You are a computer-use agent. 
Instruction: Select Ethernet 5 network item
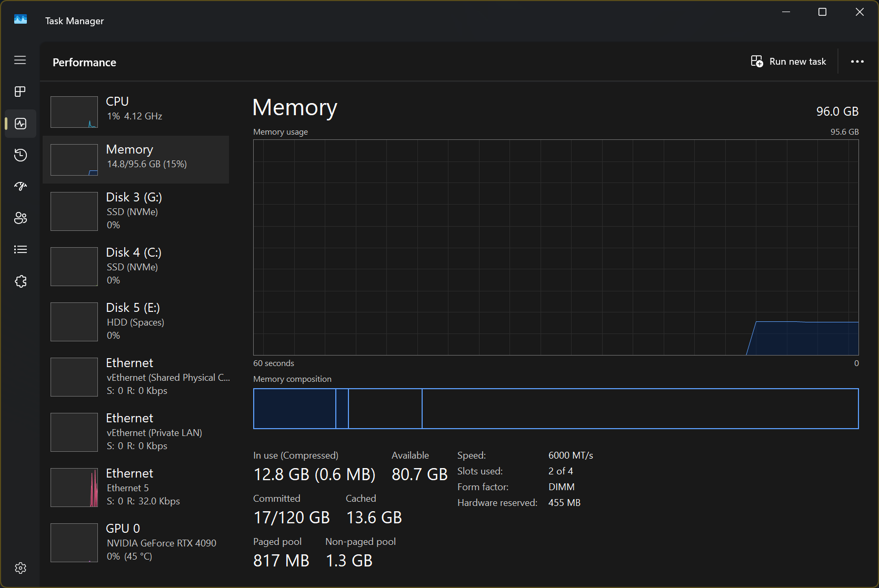[136, 487]
